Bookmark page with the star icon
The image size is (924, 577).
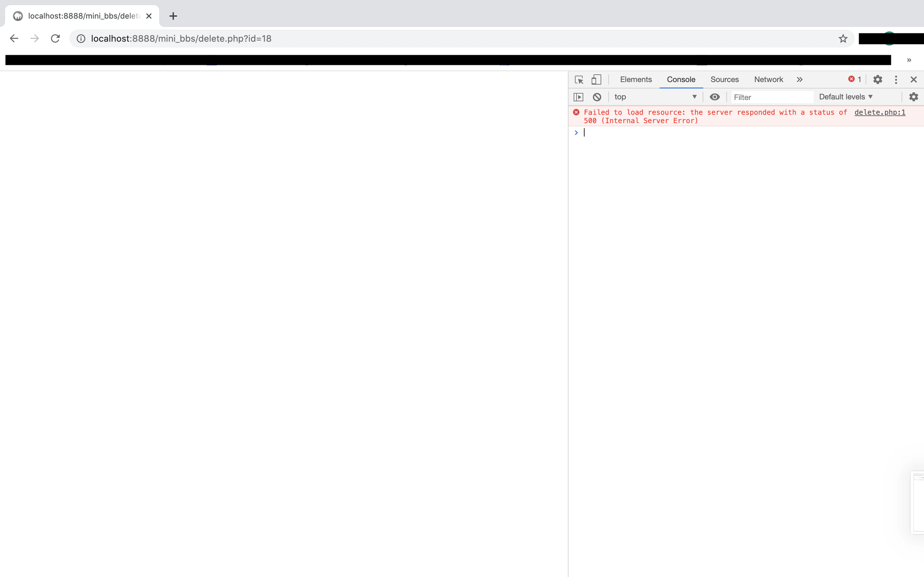tap(843, 38)
